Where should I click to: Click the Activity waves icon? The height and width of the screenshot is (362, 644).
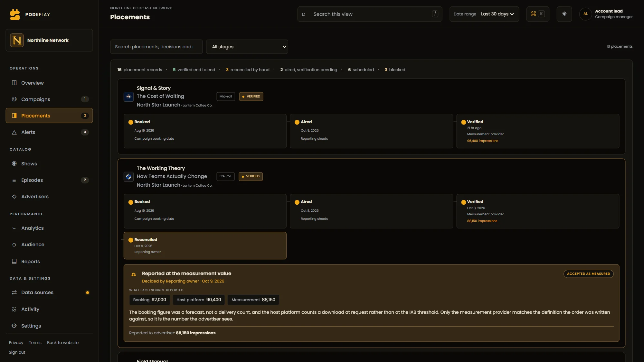pos(14,309)
